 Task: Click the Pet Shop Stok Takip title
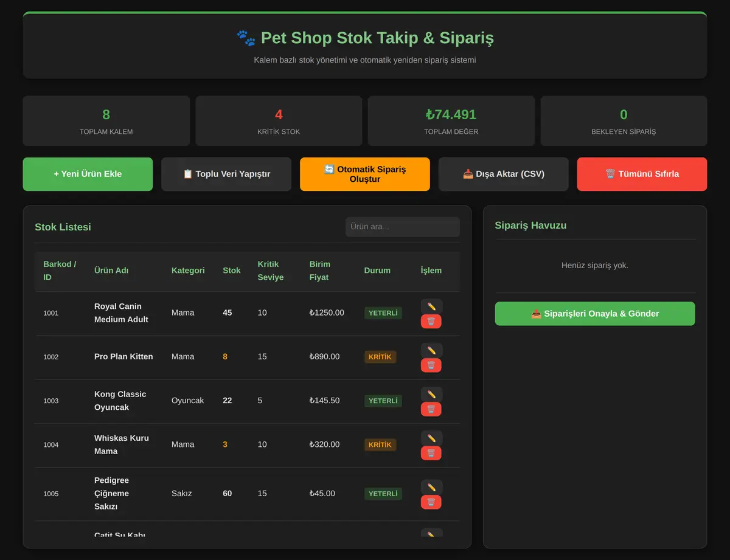(x=365, y=38)
